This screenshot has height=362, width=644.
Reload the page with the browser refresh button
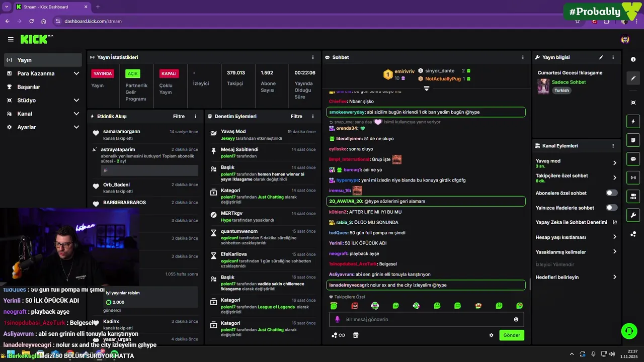point(31,21)
